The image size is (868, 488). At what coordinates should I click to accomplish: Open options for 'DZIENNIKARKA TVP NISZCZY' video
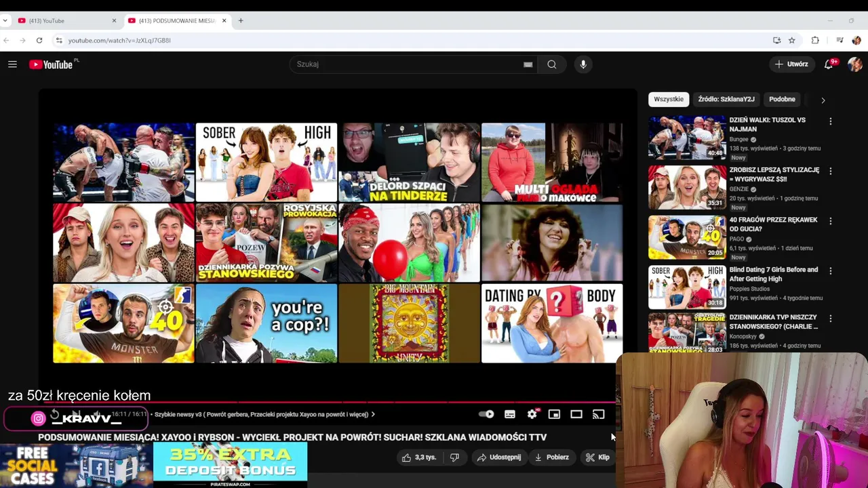tap(831, 319)
